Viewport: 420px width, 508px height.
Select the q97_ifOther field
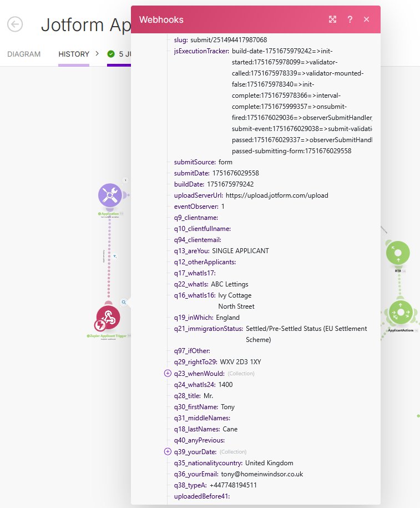click(192, 351)
